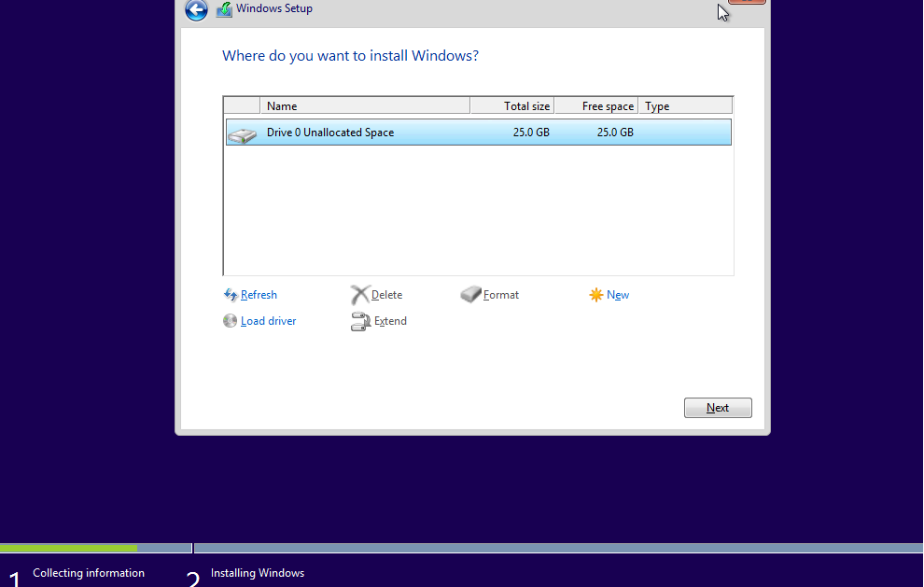Sort drives by the Name column header

click(x=365, y=106)
